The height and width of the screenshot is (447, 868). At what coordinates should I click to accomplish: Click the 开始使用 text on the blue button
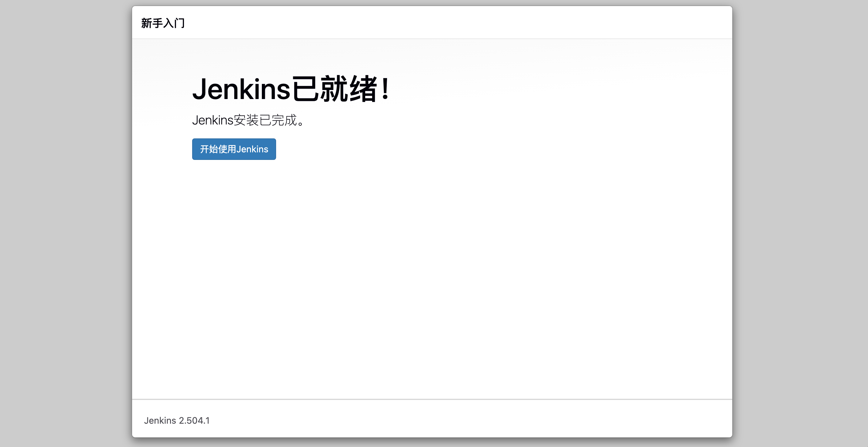(218, 149)
